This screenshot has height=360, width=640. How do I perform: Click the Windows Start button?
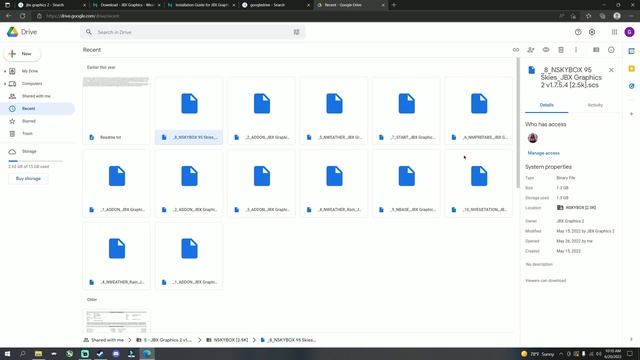pos(7,354)
